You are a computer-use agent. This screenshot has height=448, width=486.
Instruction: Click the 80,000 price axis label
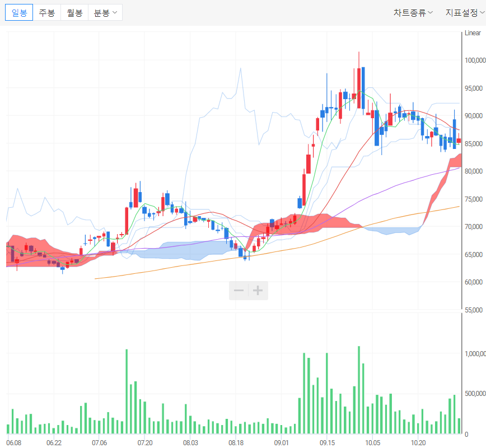[x=474, y=171]
